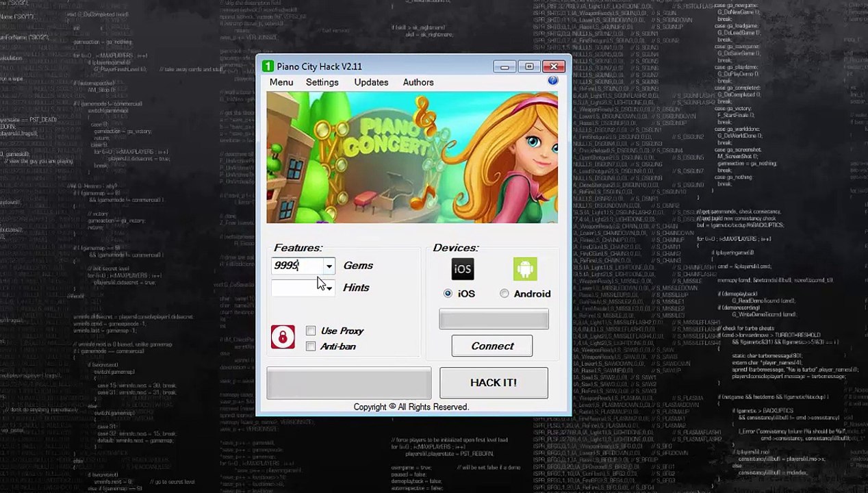The width and height of the screenshot is (868, 493).
Task: Click the Connect button
Action: pyautogui.click(x=492, y=346)
